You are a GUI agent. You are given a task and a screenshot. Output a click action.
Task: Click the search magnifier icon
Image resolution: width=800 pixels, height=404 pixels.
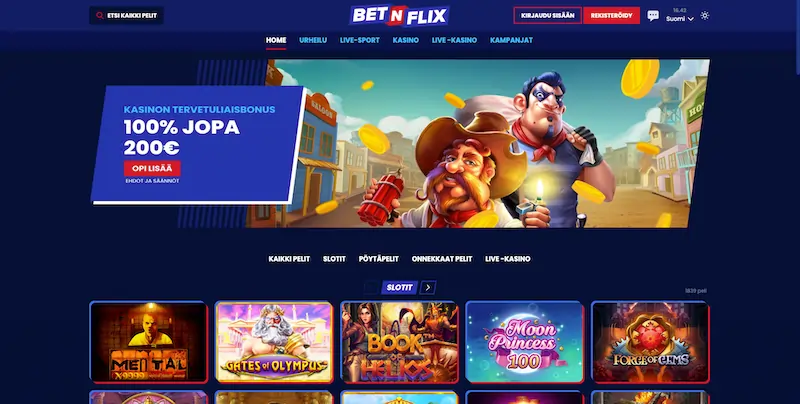point(99,15)
